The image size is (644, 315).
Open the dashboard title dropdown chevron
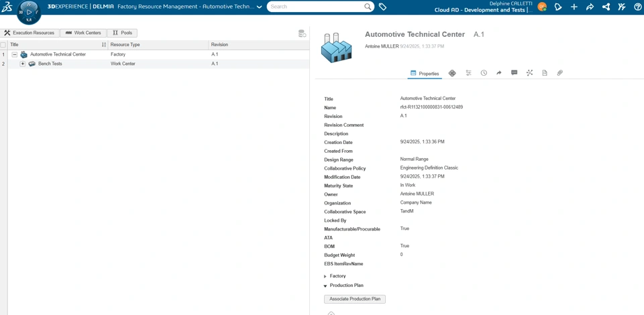259,7
